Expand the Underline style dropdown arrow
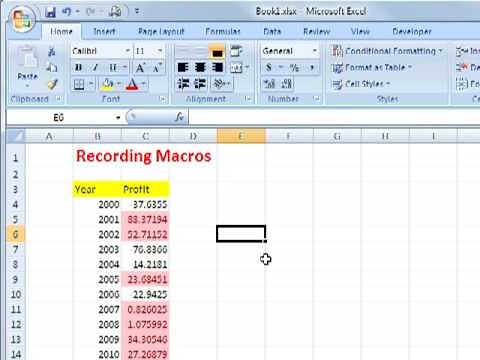Viewport: 480px width, 360px height. click(125, 68)
